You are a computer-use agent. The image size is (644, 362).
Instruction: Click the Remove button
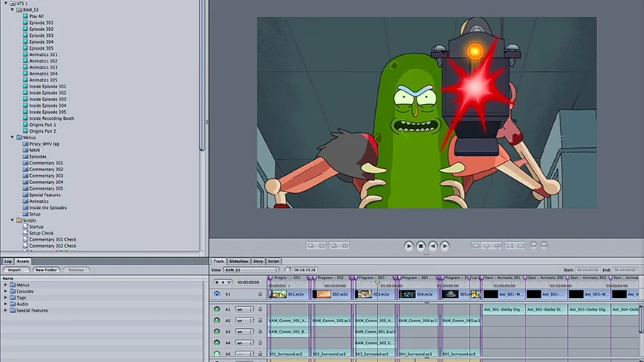pos(76,270)
